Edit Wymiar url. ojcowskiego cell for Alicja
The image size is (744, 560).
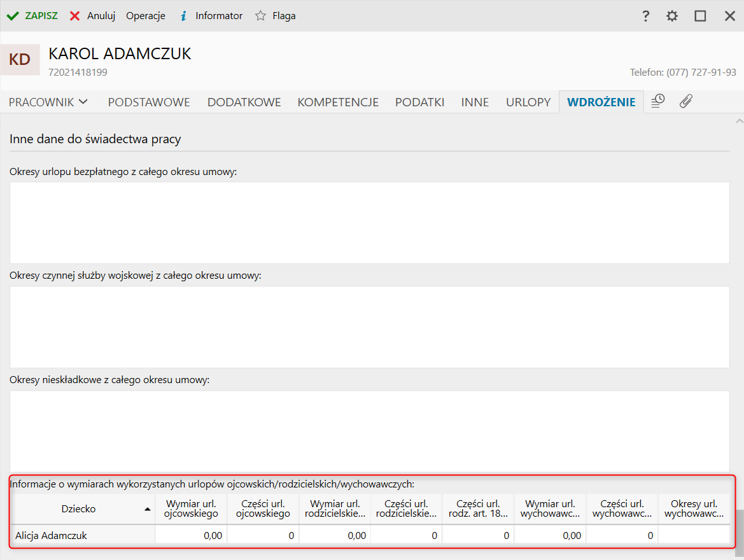coord(191,535)
